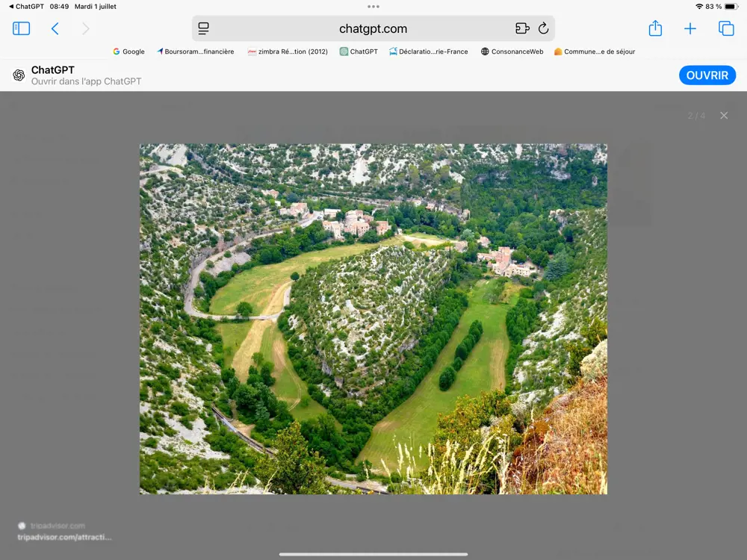This screenshot has height=560, width=747.
Task: Reload the chatgpt.com page
Action: tap(543, 28)
